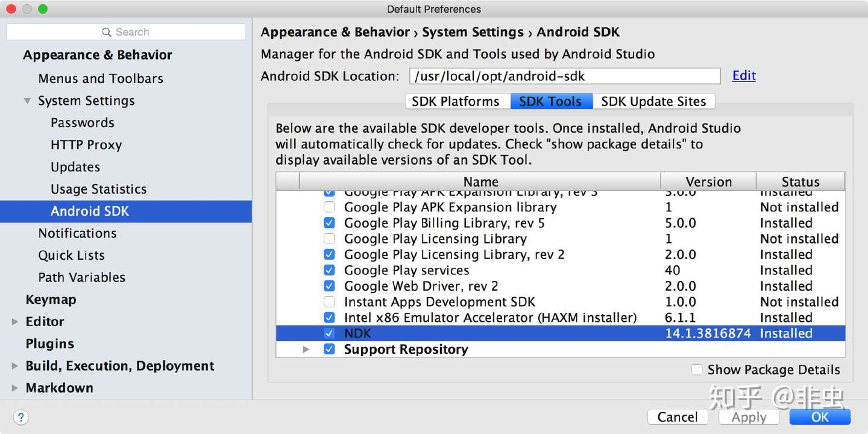Sort table by Status column header

pos(800,181)
